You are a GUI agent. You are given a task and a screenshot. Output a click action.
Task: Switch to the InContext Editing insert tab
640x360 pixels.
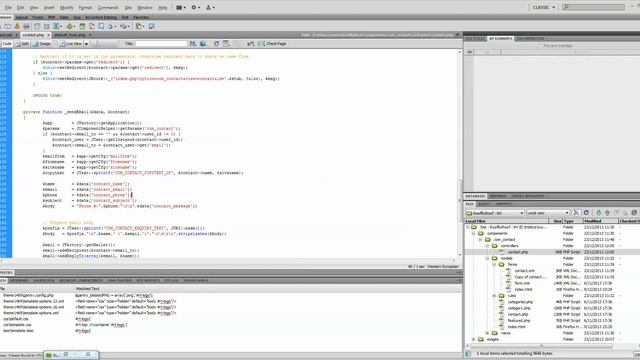pos(101,18)
